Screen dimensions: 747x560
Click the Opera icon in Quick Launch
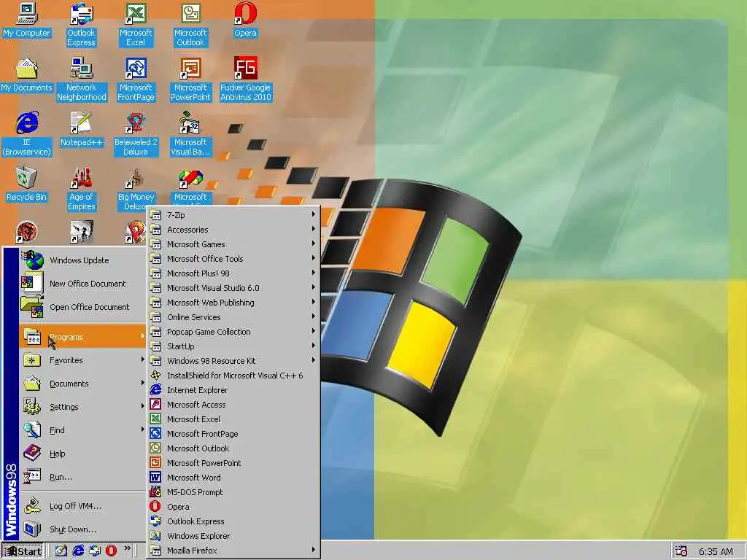pos(111,551)
